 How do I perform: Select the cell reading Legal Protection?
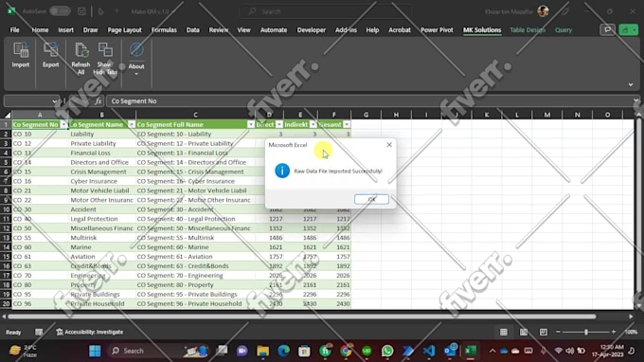[x=102, y=219]
